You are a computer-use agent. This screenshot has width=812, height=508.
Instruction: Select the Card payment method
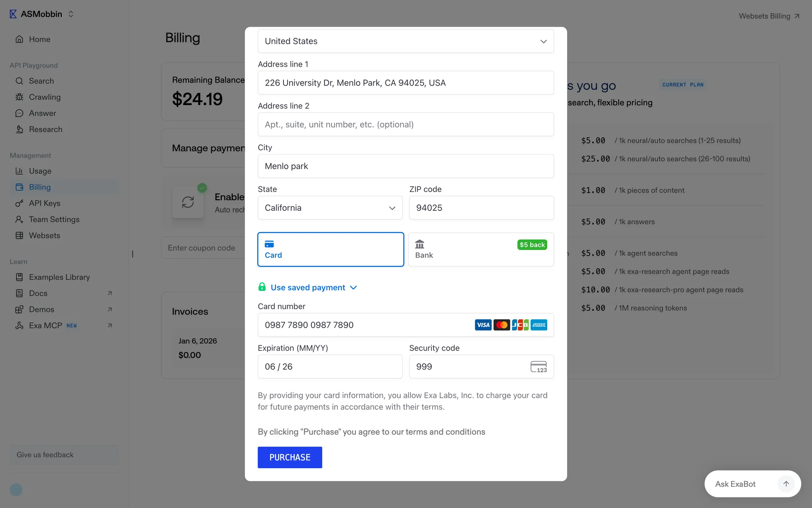coord(330,249)
